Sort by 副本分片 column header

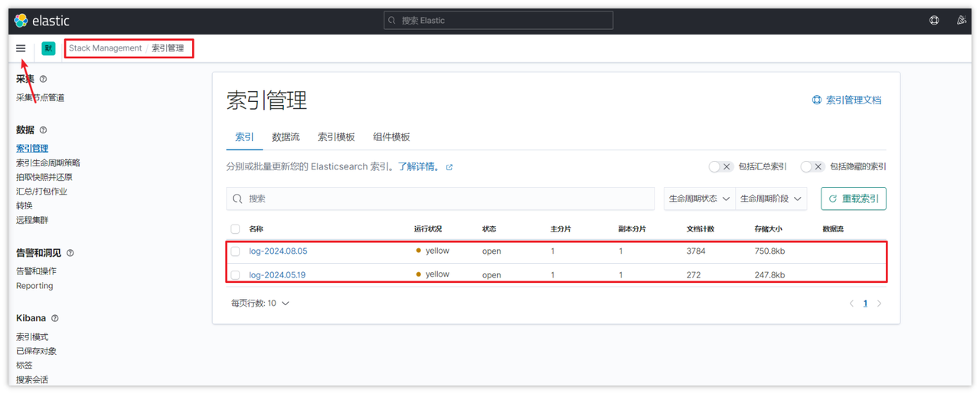(632, 229)
